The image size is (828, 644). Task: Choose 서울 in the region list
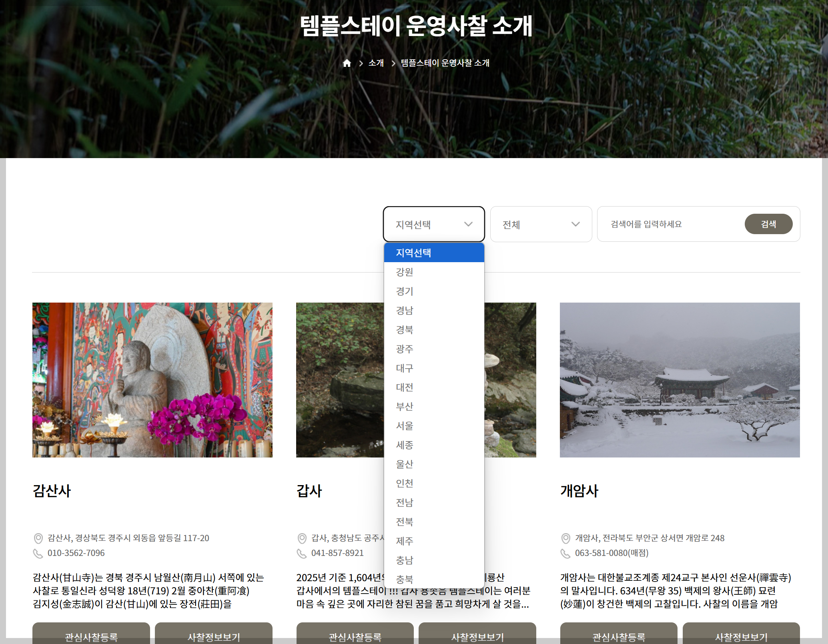tap(405, 426)
